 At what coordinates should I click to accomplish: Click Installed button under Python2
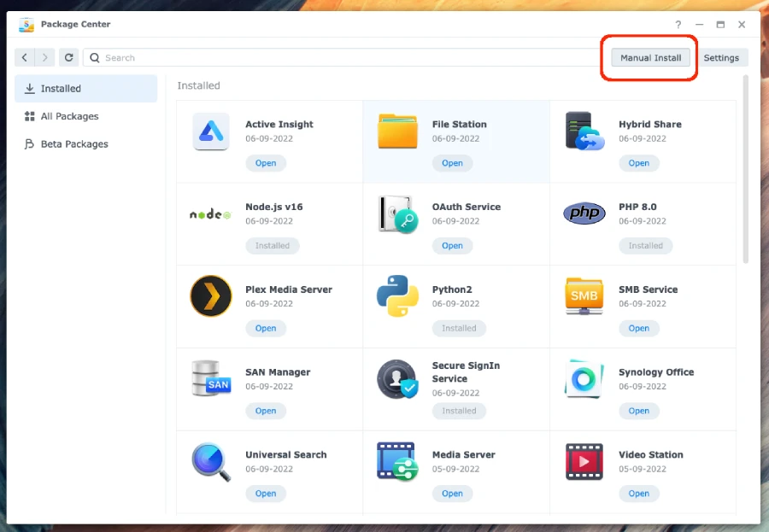[459, 328]
